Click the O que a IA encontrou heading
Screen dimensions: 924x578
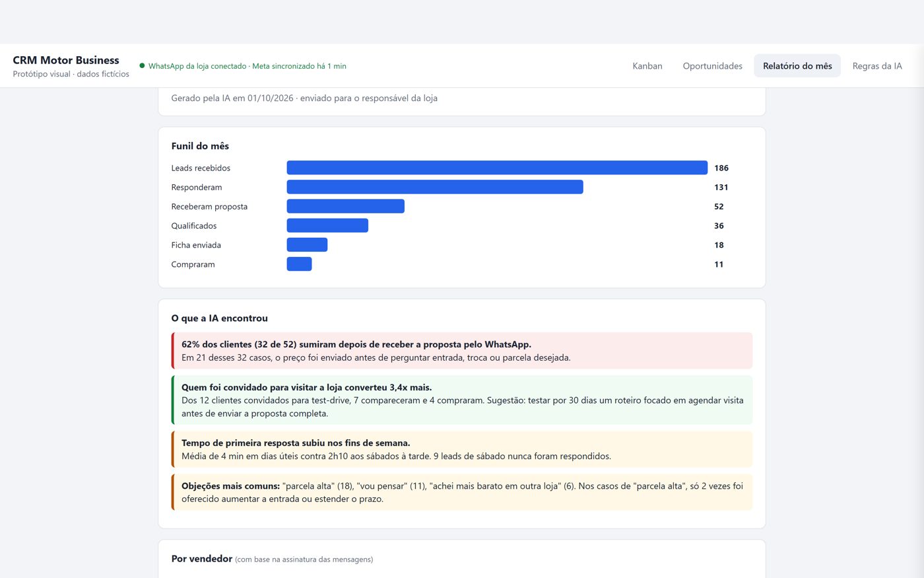pos(220,318)
